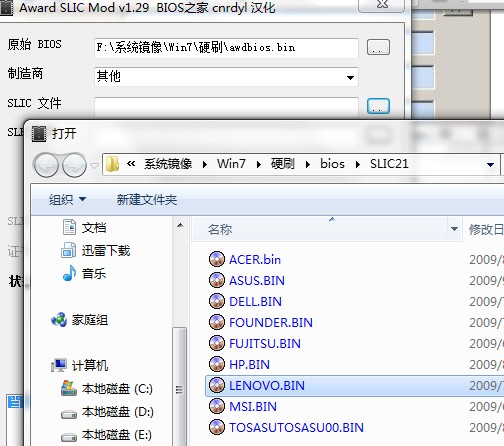Close the Award SLIC Mod window
The width and height of the screenshot is (504, 446).
coord(382,5)
